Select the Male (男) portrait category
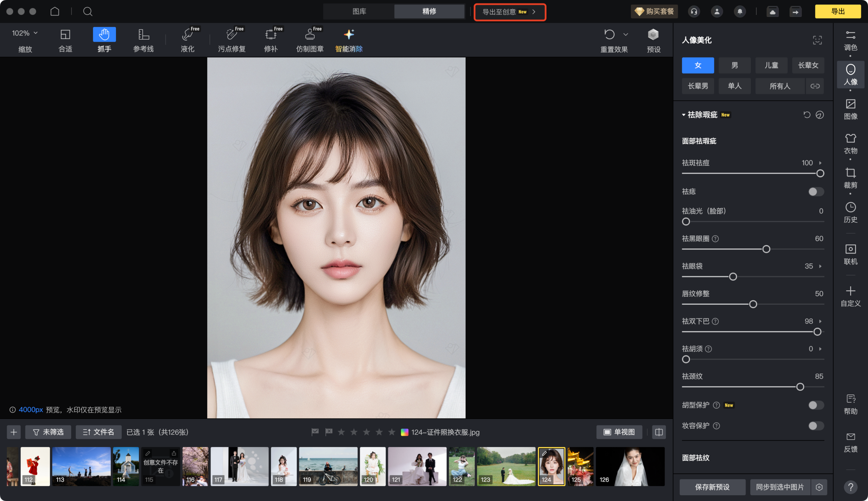 [734, 65]
